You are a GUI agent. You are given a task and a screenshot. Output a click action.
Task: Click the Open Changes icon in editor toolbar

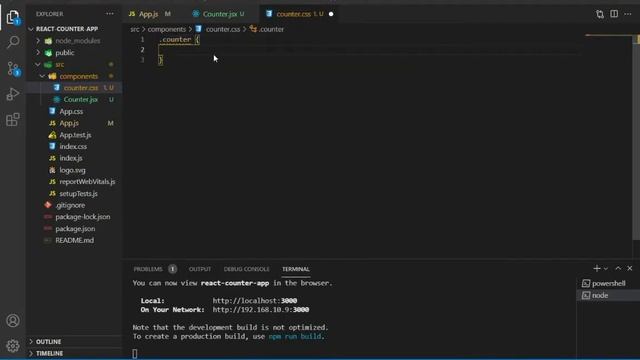click(600, 14)
